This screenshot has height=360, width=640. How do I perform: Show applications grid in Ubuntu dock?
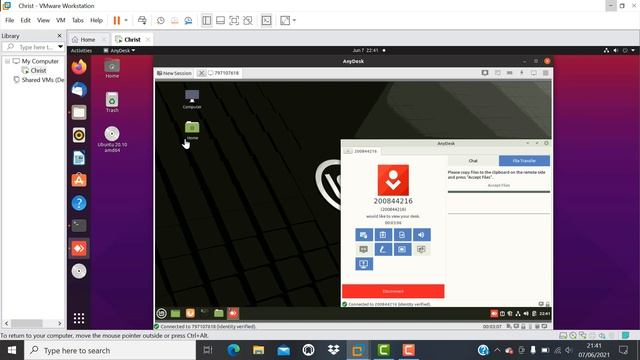pos(79,318)
